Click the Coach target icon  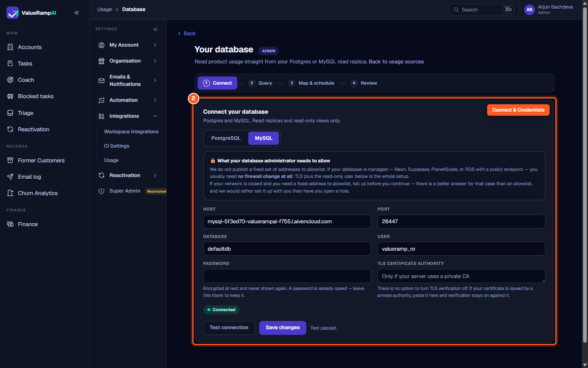10,80
